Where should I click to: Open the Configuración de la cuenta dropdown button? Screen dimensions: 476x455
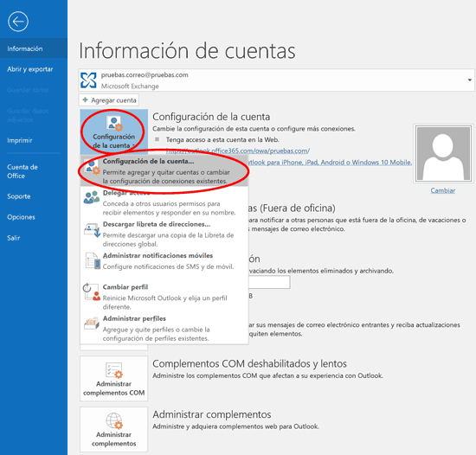[x=114, y=132]
